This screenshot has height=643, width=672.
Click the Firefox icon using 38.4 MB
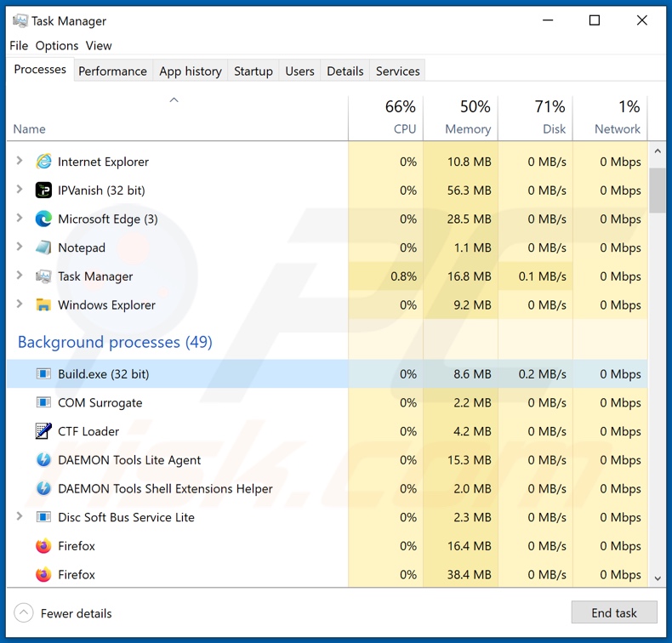[43, 575]
